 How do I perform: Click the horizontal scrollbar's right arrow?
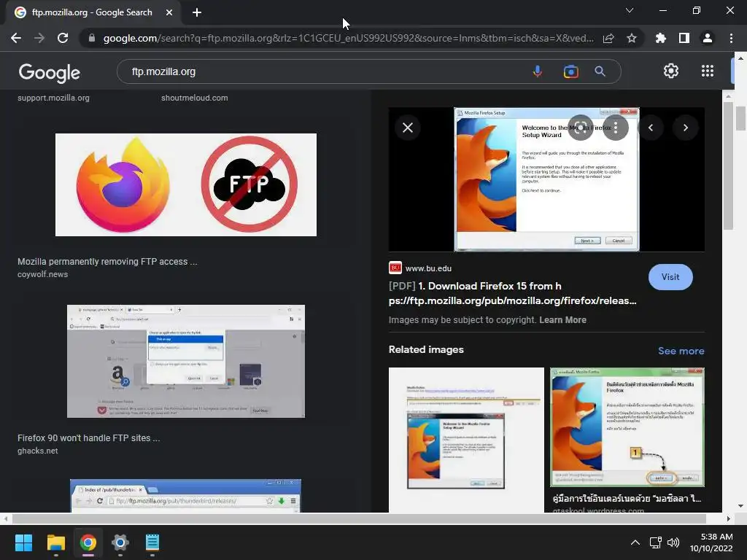coord(728,518)
